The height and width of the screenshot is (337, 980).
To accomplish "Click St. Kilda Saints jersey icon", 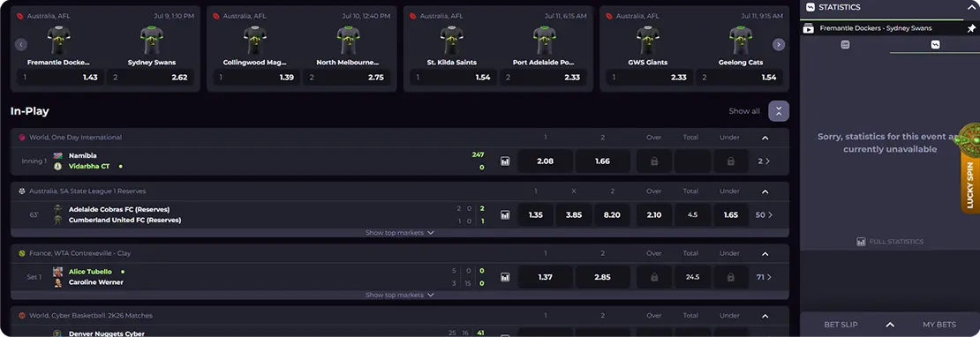I will tap(452, 40).
